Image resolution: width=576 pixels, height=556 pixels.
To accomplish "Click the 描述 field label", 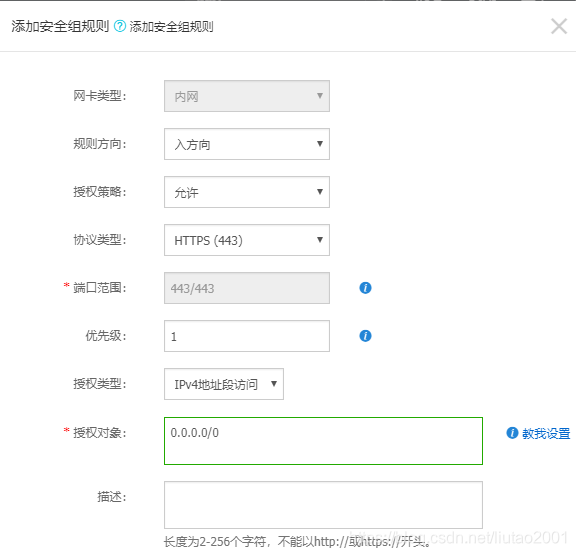I will click(x=112, y=497).
